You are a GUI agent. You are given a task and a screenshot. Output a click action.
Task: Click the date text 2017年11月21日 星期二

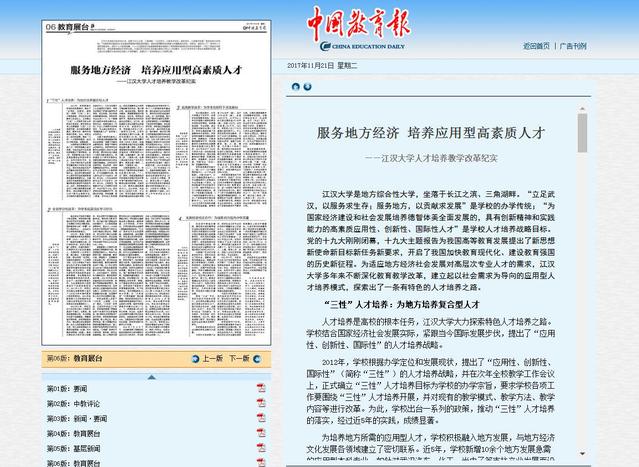click(322, 66)
